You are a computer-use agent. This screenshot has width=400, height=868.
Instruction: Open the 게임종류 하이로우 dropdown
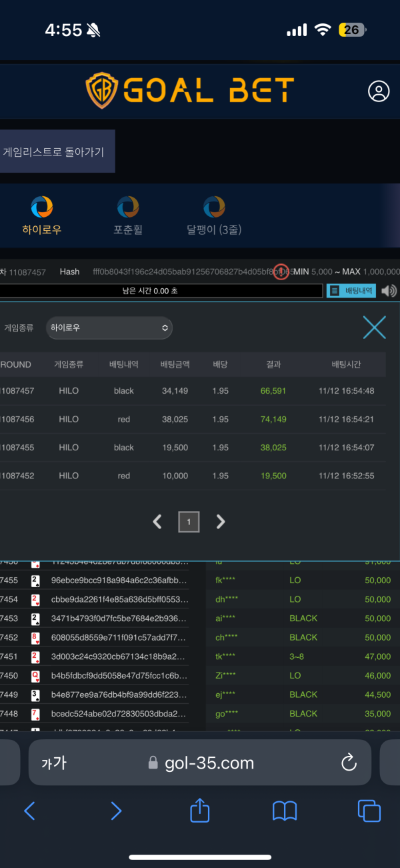coord(109,328)
